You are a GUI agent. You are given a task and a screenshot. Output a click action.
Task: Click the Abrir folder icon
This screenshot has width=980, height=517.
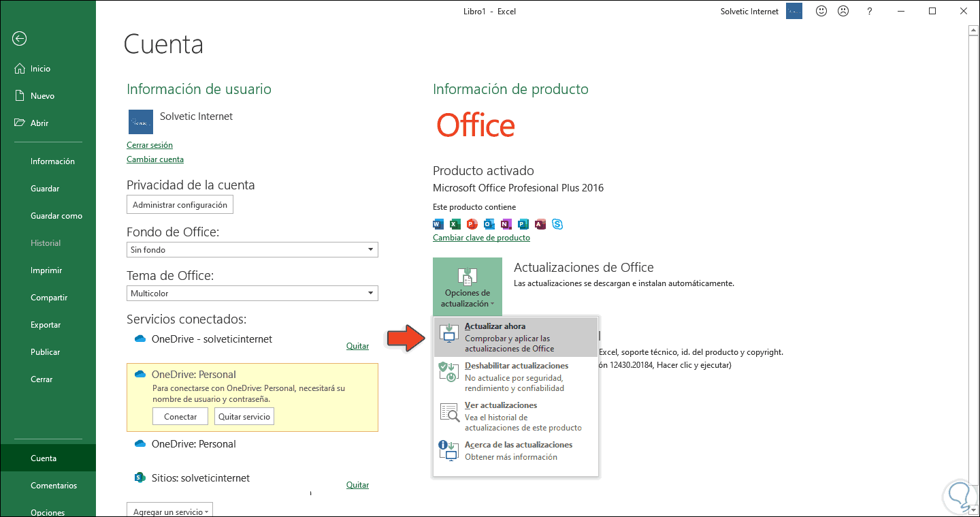pos(19,123)
